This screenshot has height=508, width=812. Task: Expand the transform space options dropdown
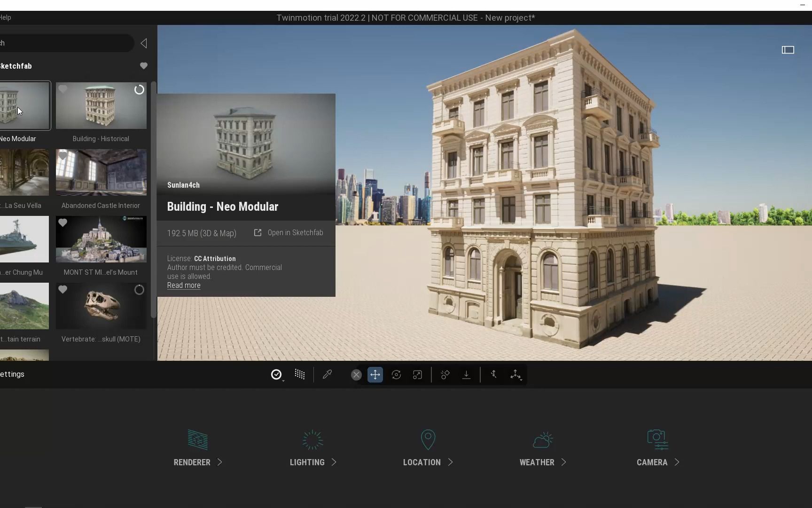tap(516, 374)
